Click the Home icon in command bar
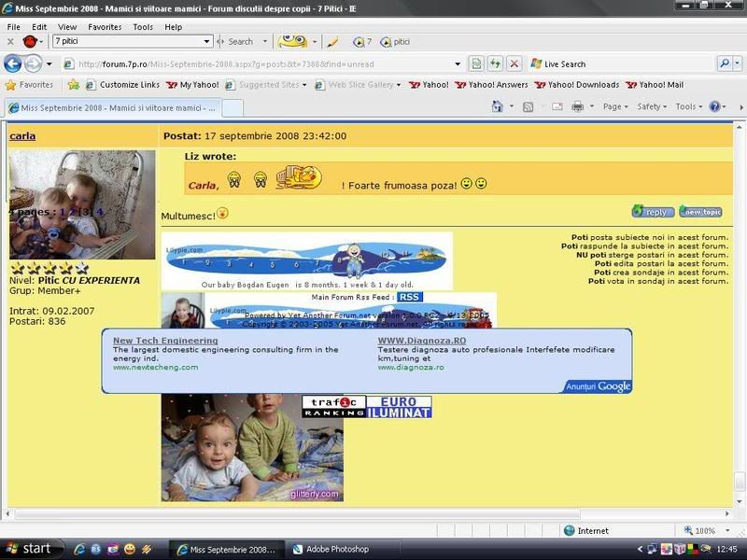Screen dimensions: 747x560 497,106
